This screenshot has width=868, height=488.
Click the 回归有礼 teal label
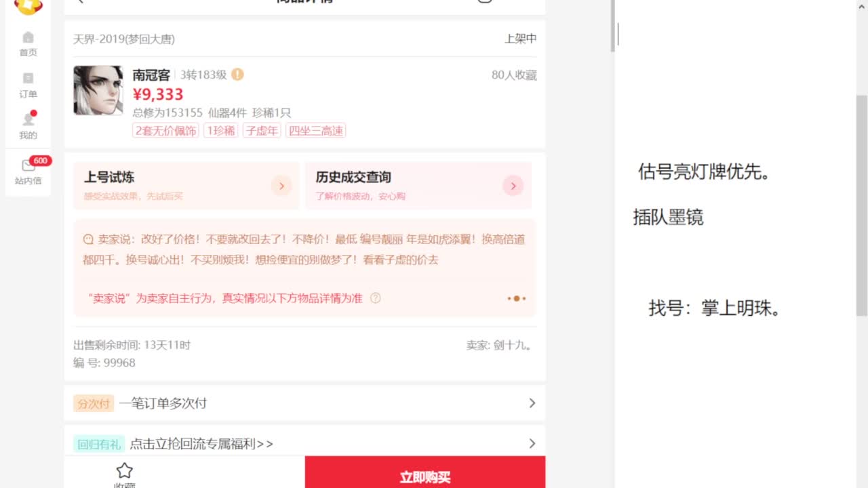[x=99, y=444]
